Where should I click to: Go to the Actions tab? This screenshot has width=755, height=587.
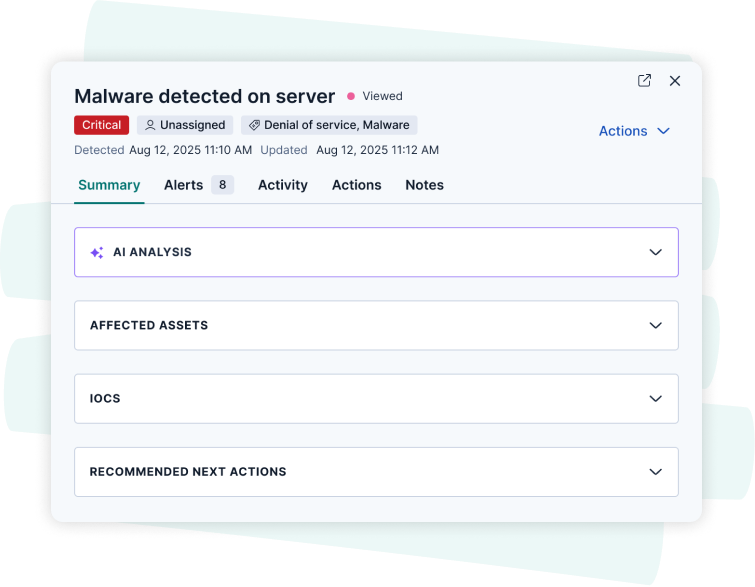356,185
